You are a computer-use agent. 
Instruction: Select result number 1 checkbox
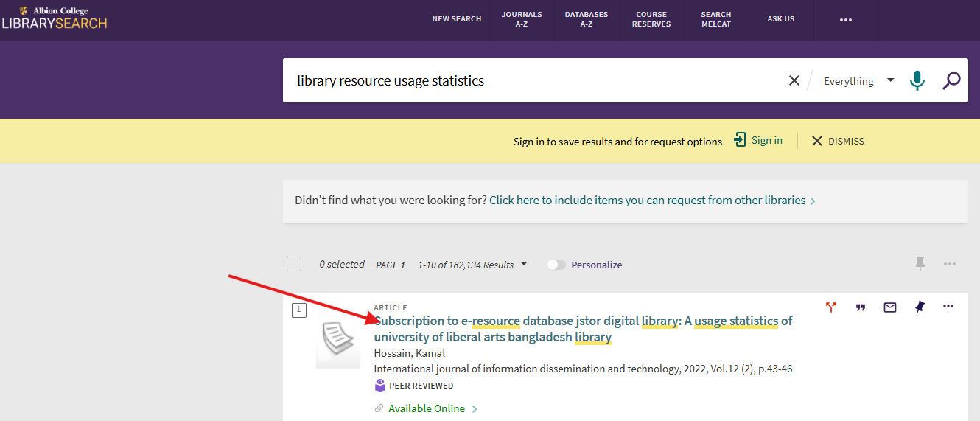[298, 310]
